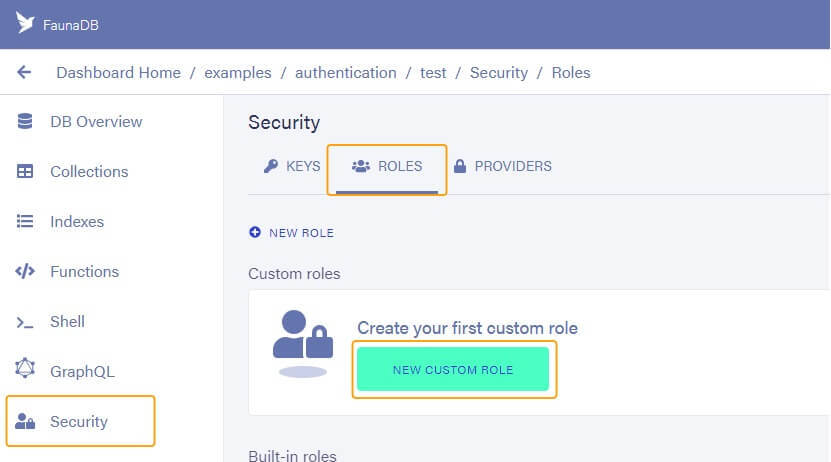Select the Roles tab
The width and height of the screenshot is (831, 462).
pos(387,166)
